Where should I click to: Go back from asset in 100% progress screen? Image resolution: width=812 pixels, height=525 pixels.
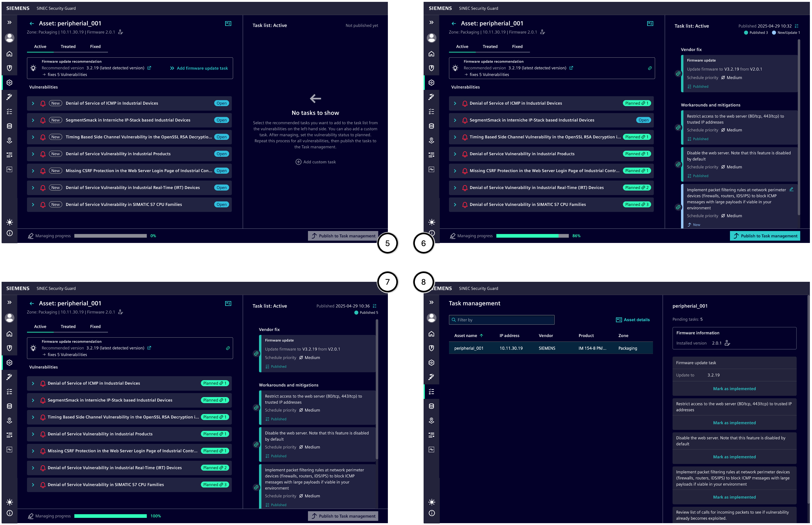(x=32, y=303)
